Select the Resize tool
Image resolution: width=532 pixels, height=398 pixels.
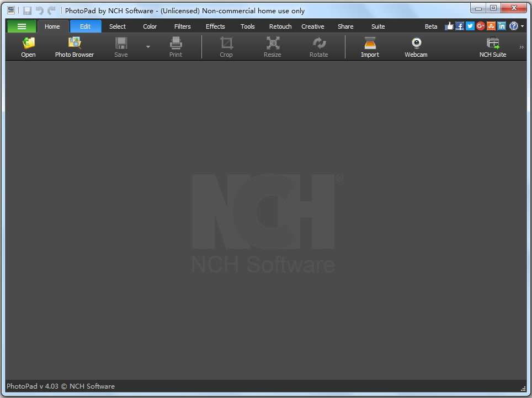click(x=273, y=47)
